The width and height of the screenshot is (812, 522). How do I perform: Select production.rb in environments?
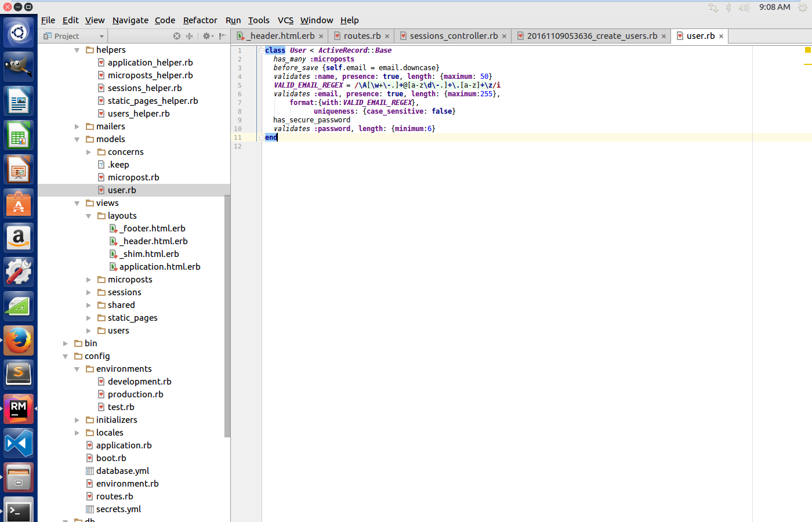pos(135,394)
